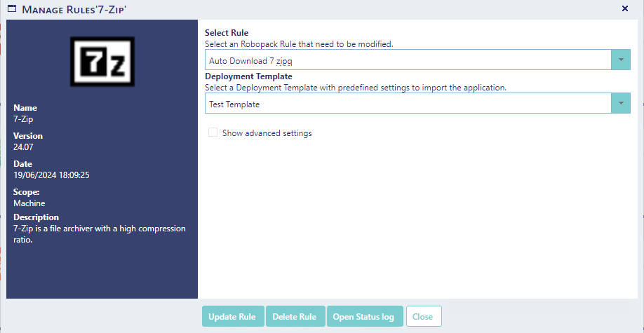The width and height of the screenshot is (644, 333).
Task: Click the Close button at bottom
Action: click(x=424, y=316)
